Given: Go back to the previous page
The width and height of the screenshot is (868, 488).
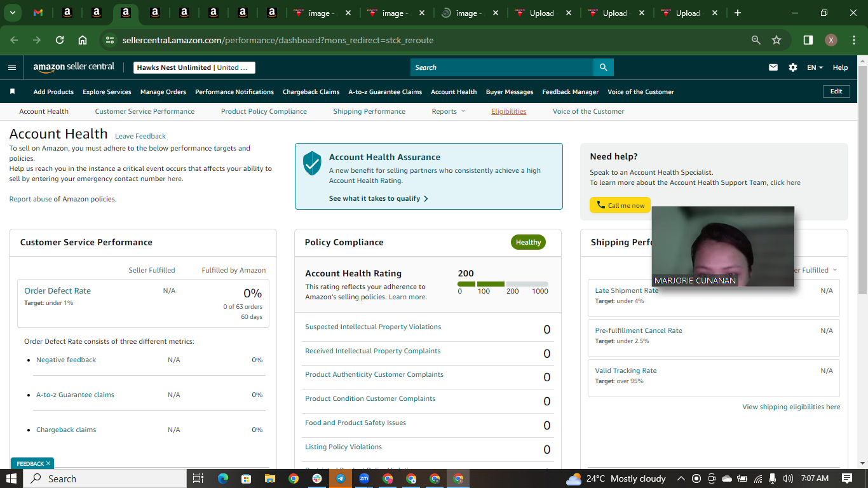Looking at the screenshot, I should 14,40.
